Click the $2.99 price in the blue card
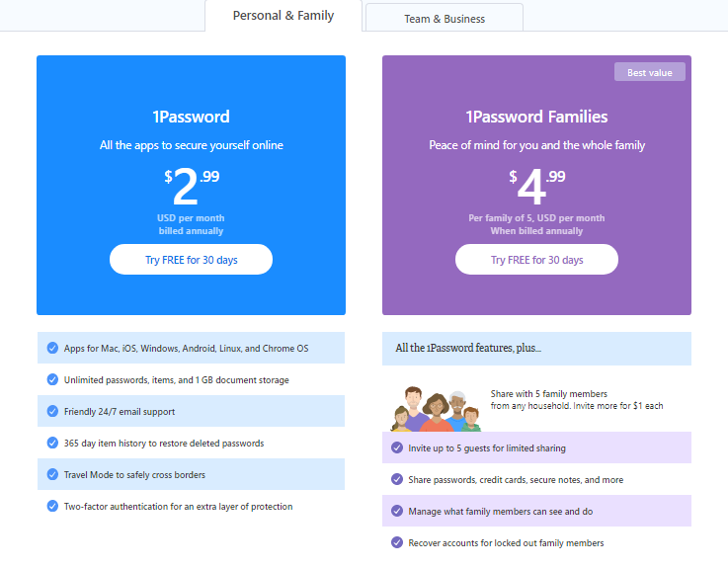This screenshot has width=728, height=568. 192,186
